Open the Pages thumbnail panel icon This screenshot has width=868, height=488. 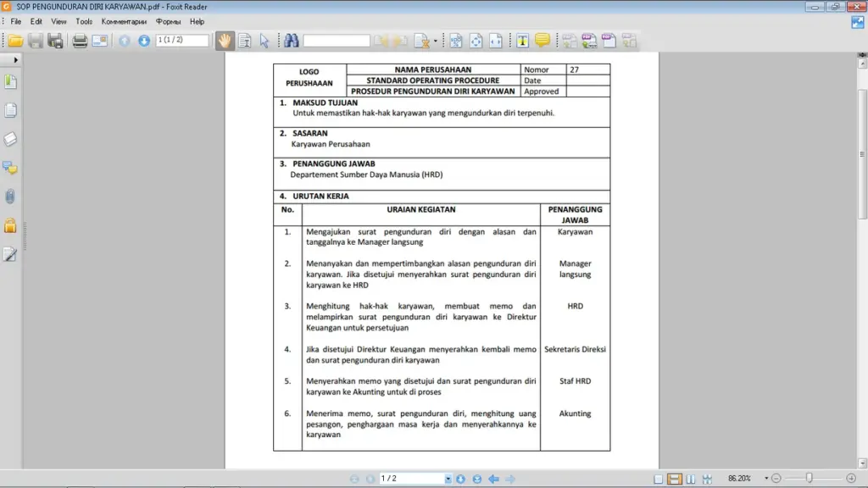pyautogui.click(x=10, y=110)
